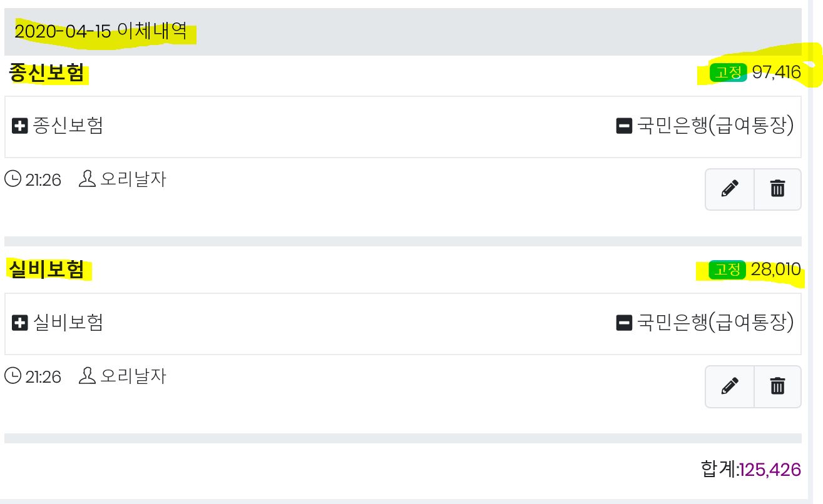The height and width of the screenshot is (504, 823).
Task: Click the green 고정 badge next to 97,416
Action: point(728,73)
